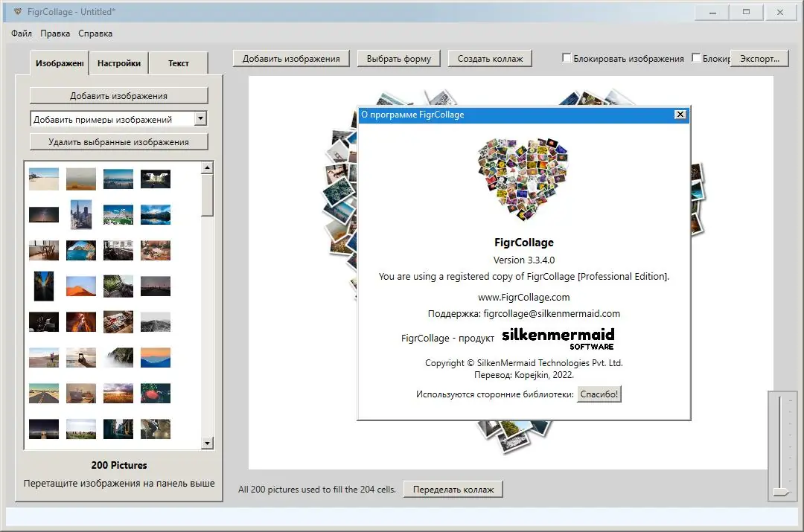This screenshot has height=532, width=804.
Task: Switch to the Изображения tab
Action: [x=60, y=63]
